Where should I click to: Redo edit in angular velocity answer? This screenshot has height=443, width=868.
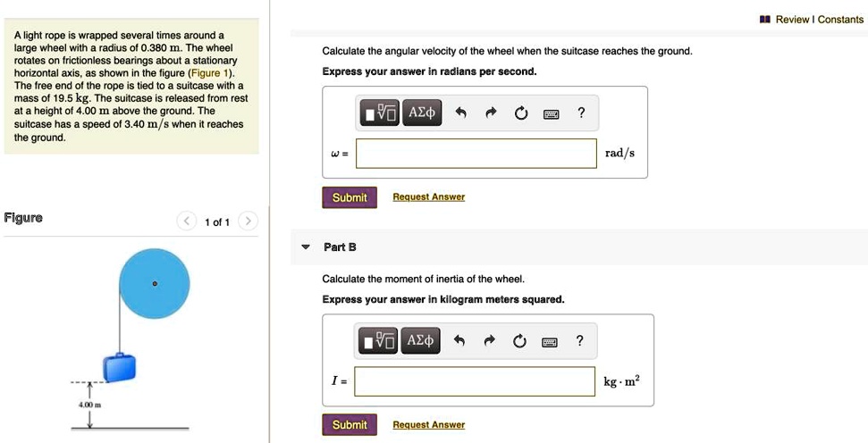click(x=491, y=113)
